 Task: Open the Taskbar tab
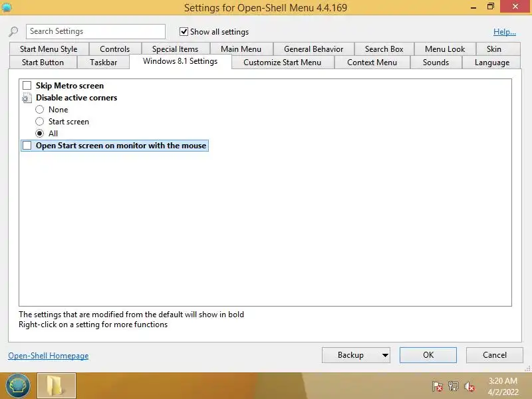click(x=104, y=63)
